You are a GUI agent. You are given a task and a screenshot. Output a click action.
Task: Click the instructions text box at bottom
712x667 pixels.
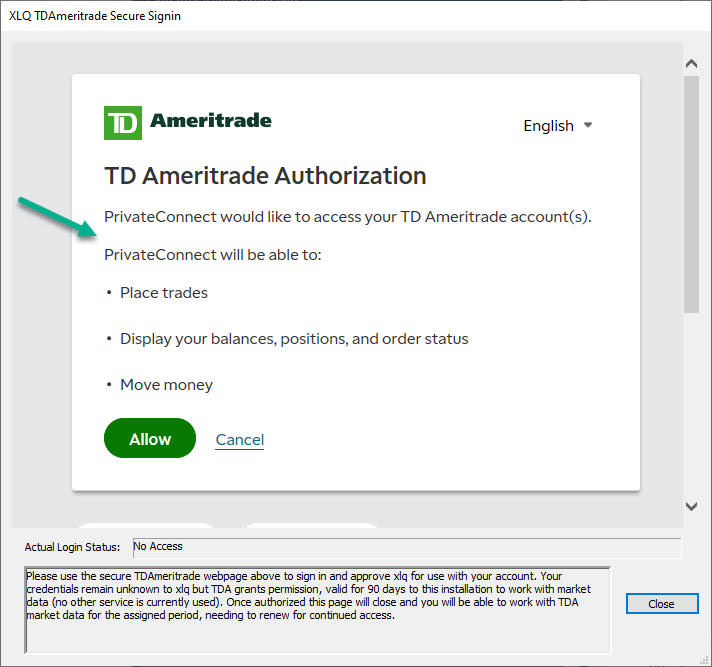(317, 610)
